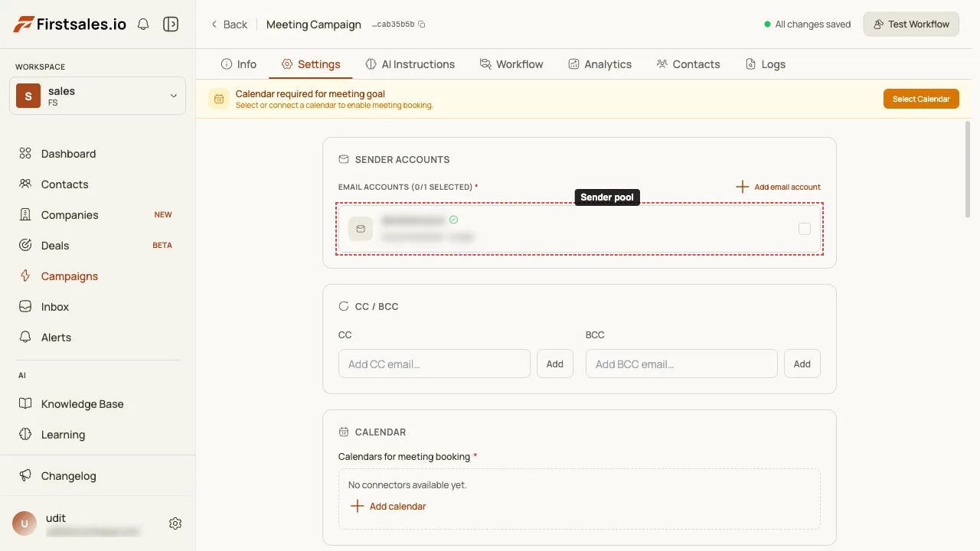
Task: Click No connectors available yet text
Action: pyautogui.click(x=407, y=485)
